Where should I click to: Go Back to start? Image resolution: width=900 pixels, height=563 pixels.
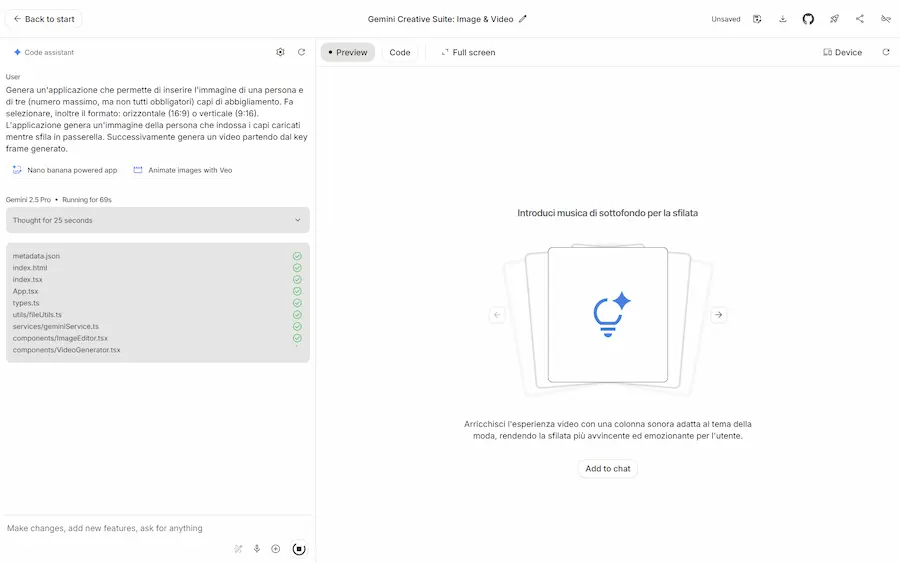(44, 19)
